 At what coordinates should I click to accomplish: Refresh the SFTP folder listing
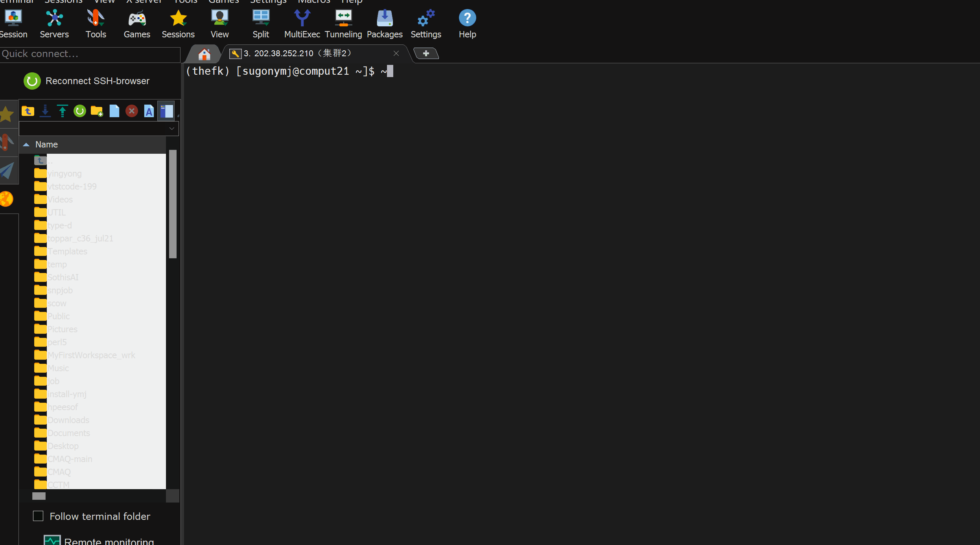click(80, 111)
